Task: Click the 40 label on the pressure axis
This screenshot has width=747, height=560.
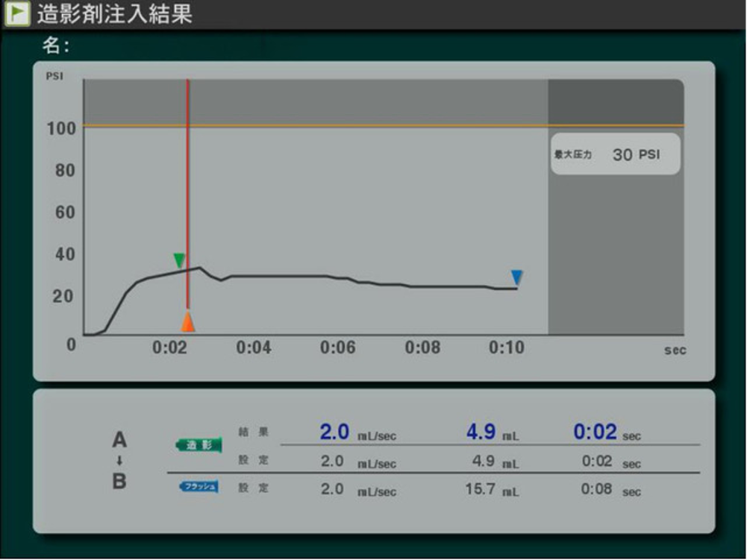Action: pyautogui.click(x=65, y=254)
